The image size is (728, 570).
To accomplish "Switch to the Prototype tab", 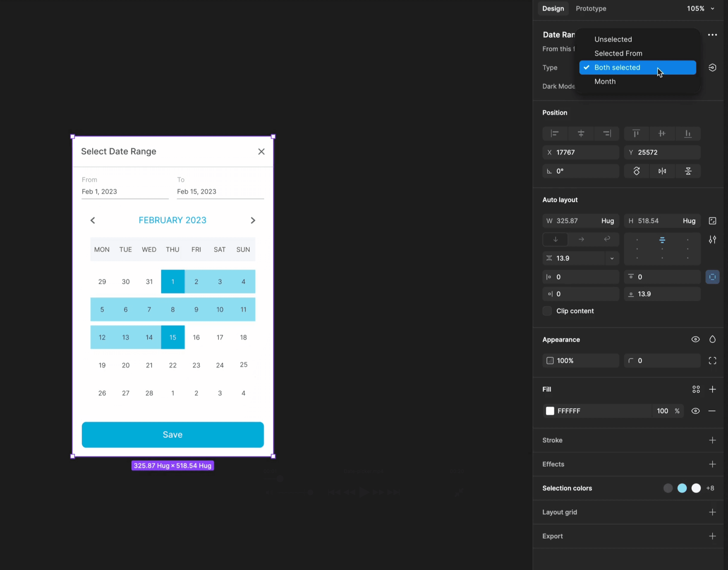I will 591,9.
